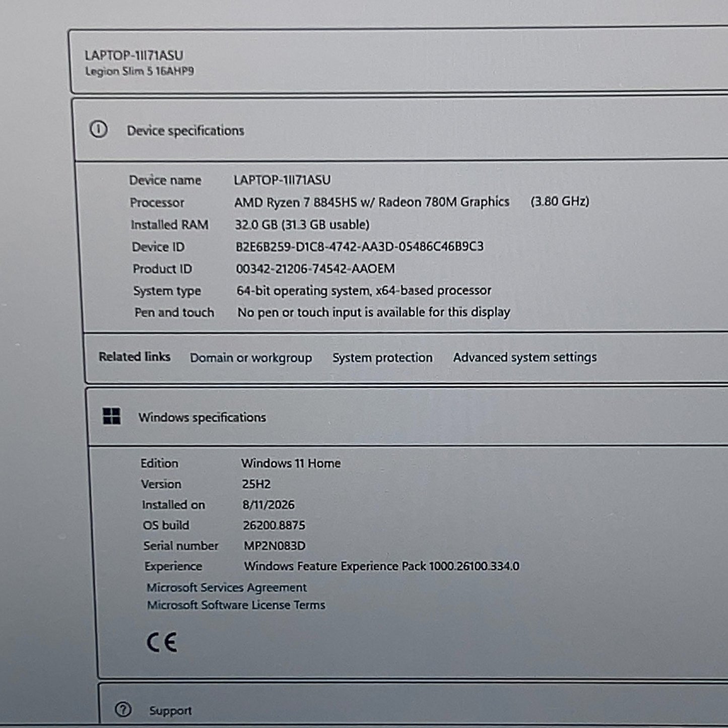Click the Device specifications info icon
The height and width of the screenshot is (728, 728).
click(99, 129)
